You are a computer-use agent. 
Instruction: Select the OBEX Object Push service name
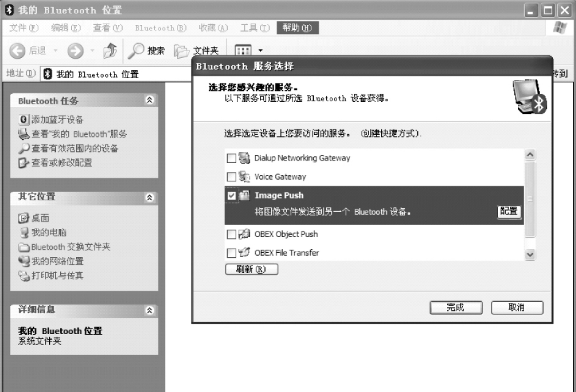tap(286, 234)
